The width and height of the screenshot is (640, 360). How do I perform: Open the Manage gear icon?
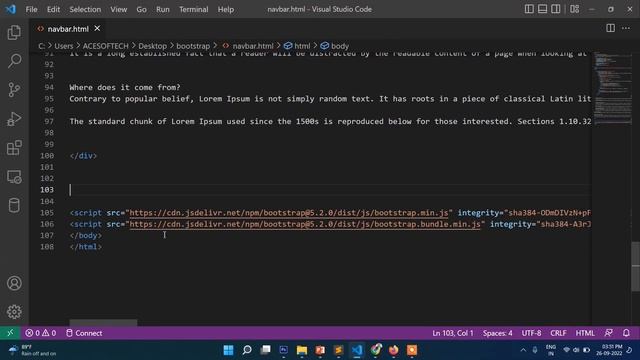pyautogui.click(x=14, y=312)
